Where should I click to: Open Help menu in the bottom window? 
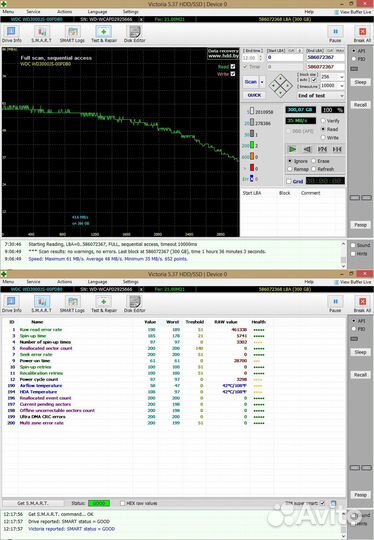(309, 282)
